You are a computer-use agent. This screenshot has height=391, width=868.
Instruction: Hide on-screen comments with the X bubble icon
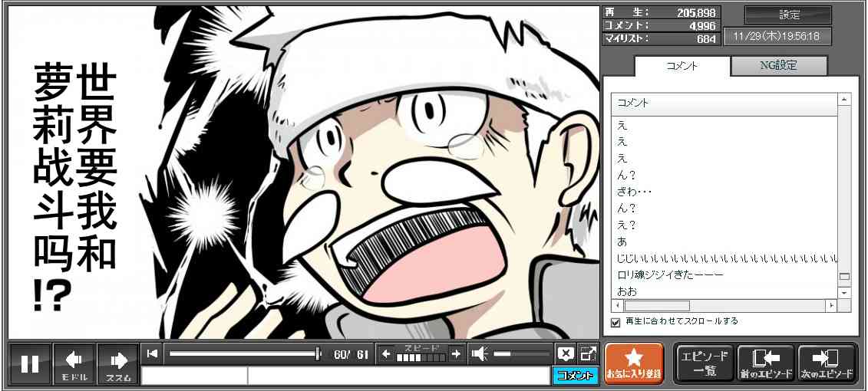click(565, 353)
